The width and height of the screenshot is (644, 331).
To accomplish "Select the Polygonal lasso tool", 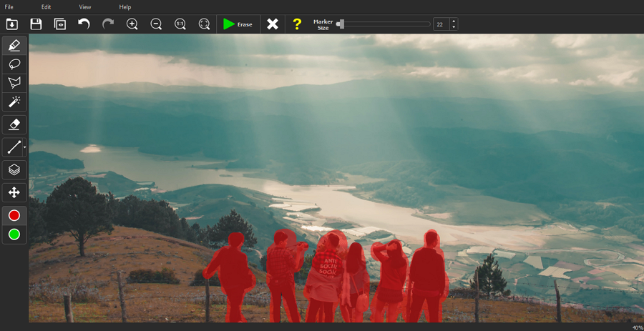I will click(x=14, y=83).
